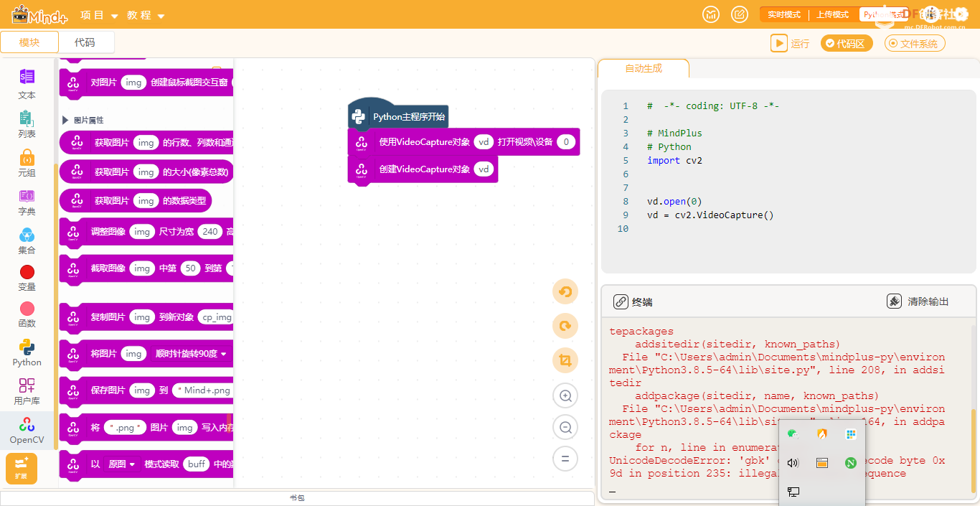Open the feedback edit icon in the header
This screenshot has height=506, width=980.
[x=740, y=14]
